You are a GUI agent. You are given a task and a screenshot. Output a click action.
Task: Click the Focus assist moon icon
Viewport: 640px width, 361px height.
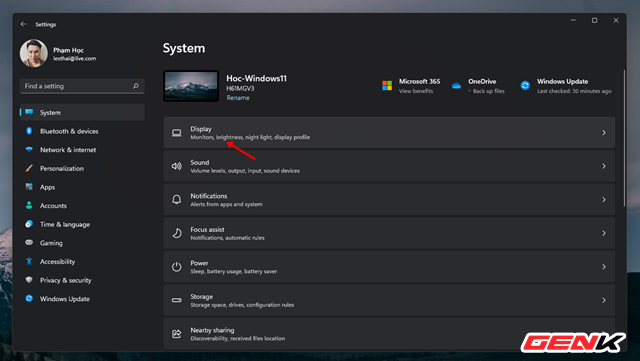point(177,233)
